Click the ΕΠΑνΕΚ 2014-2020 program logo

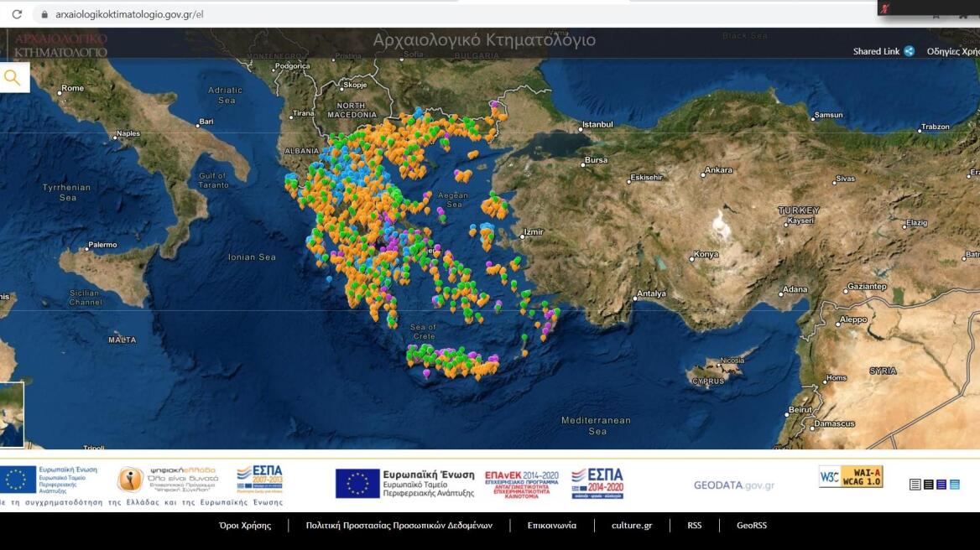[521, 484]
